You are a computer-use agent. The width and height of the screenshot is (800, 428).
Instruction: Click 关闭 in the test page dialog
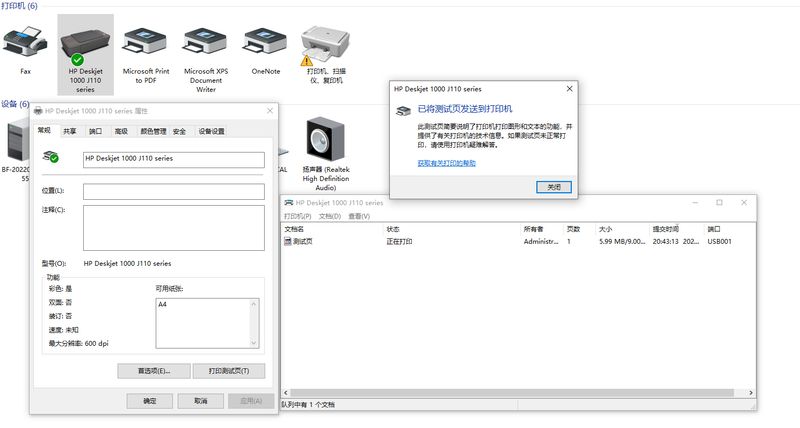(x=554, y=187)
